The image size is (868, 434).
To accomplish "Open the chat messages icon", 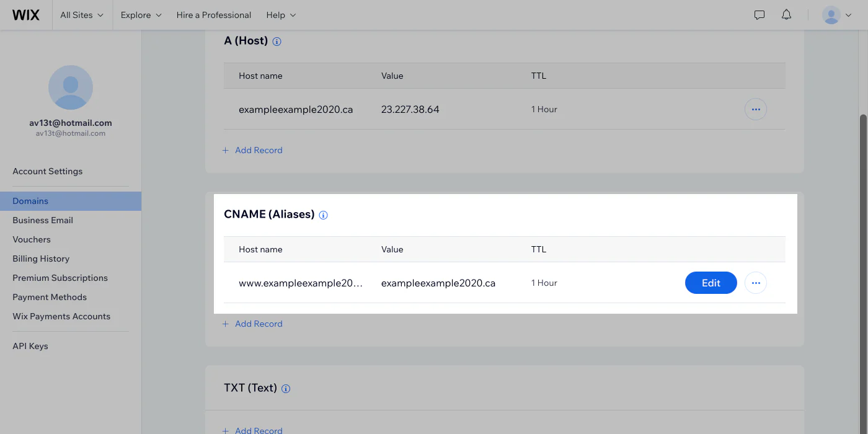I will click(759, 14).
